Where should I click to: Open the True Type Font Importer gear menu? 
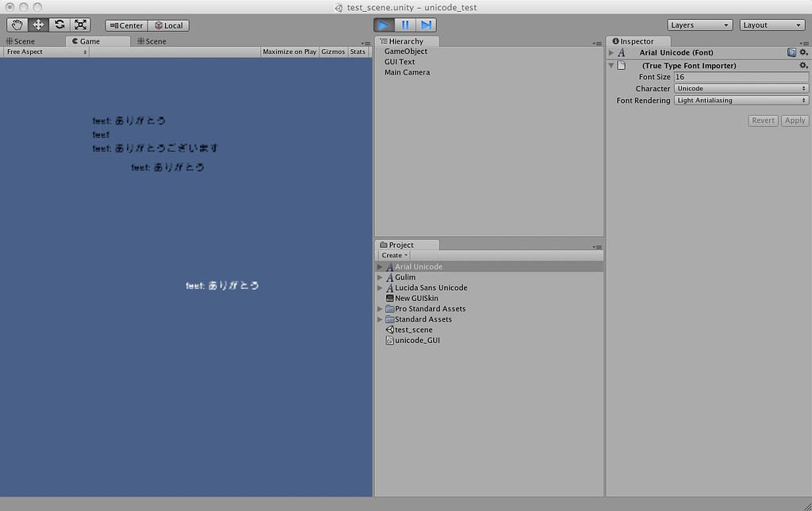pos(803,65)
